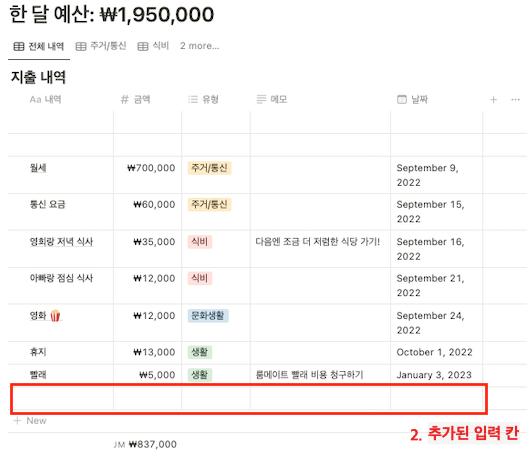531x454 pixels.
Task: Click the text lines icon of 메모
Action: pyautogui.click(x=261, y=100)
